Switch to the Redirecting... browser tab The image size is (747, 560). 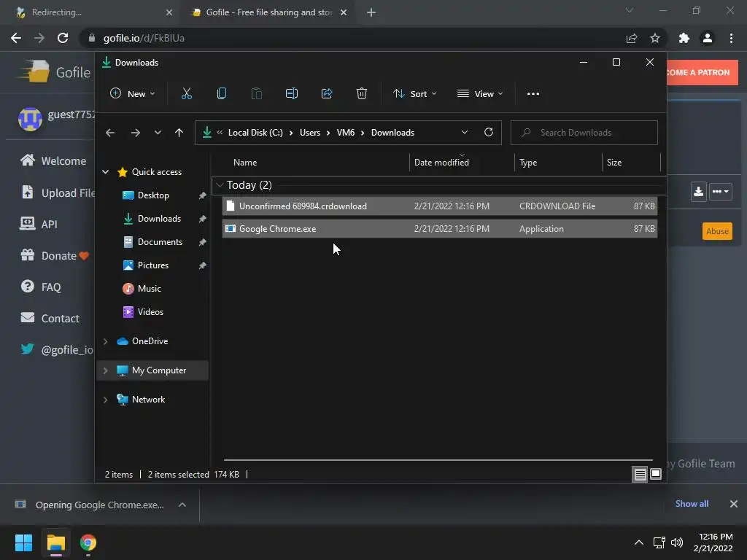(x=90, y=12)
